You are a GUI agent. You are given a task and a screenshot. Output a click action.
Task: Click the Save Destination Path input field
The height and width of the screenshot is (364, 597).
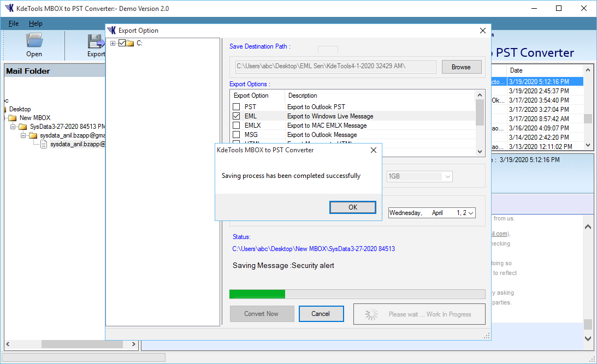(336, 67)
